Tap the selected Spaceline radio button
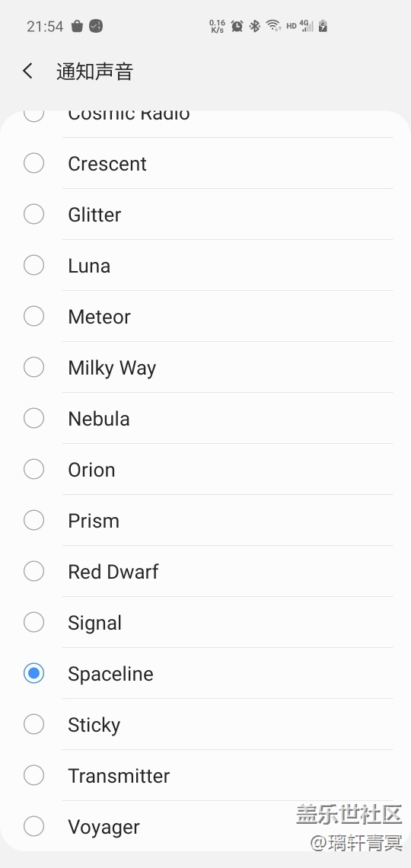Screen dimensions: 411x868 [x=33, y=673]
